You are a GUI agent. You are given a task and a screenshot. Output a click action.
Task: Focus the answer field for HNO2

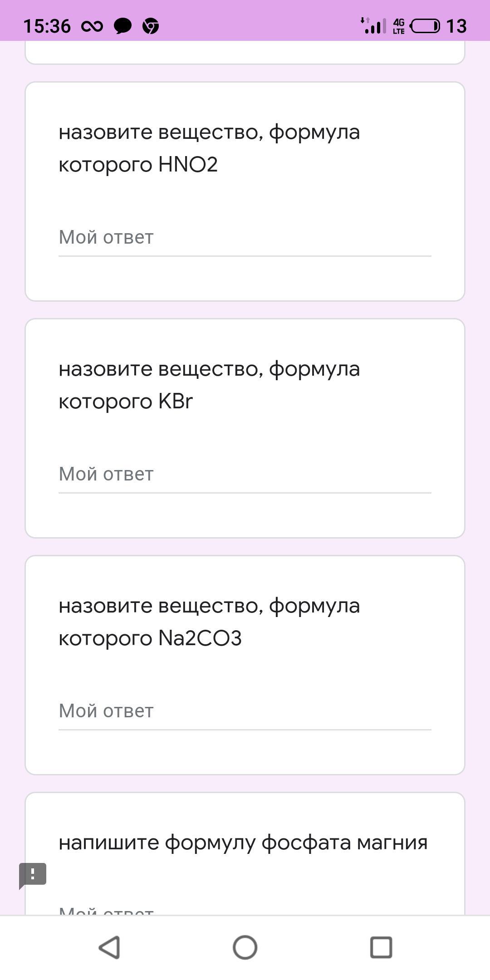tap(245, 238)
